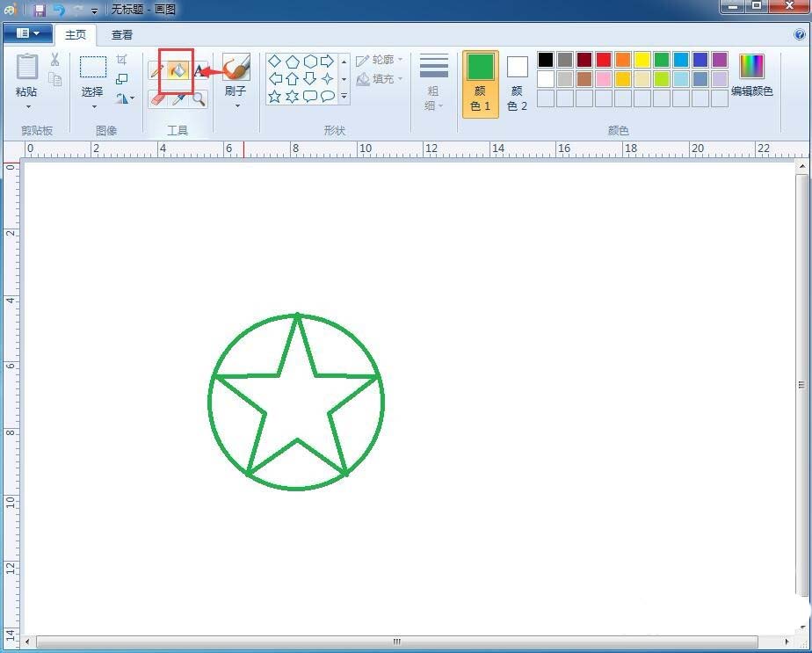Open the 刷子 dropdown arrow
The width and height of the screenshot is (812, 653).
pos(237,106)
